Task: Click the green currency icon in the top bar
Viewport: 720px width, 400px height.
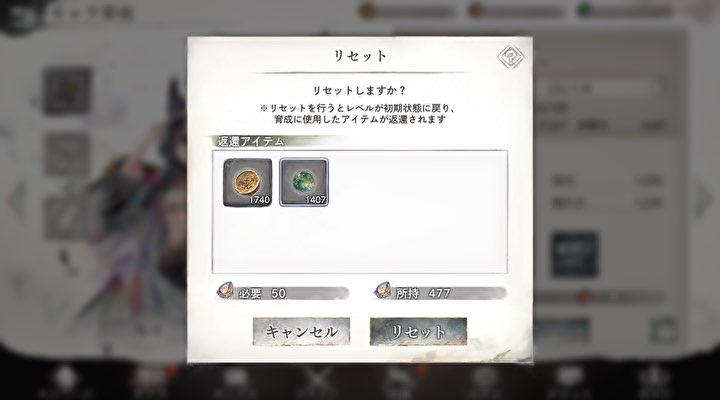Action: coord(584,11)
